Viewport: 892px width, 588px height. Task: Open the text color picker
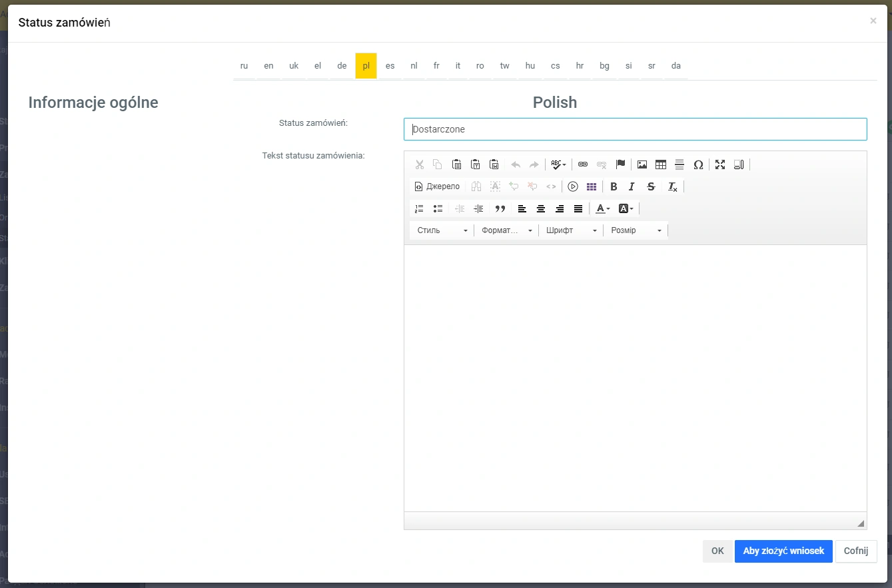[x=603, y=208]
